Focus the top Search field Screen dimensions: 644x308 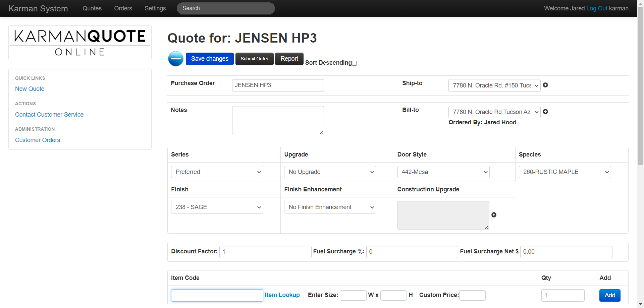(x=226, y=8)
